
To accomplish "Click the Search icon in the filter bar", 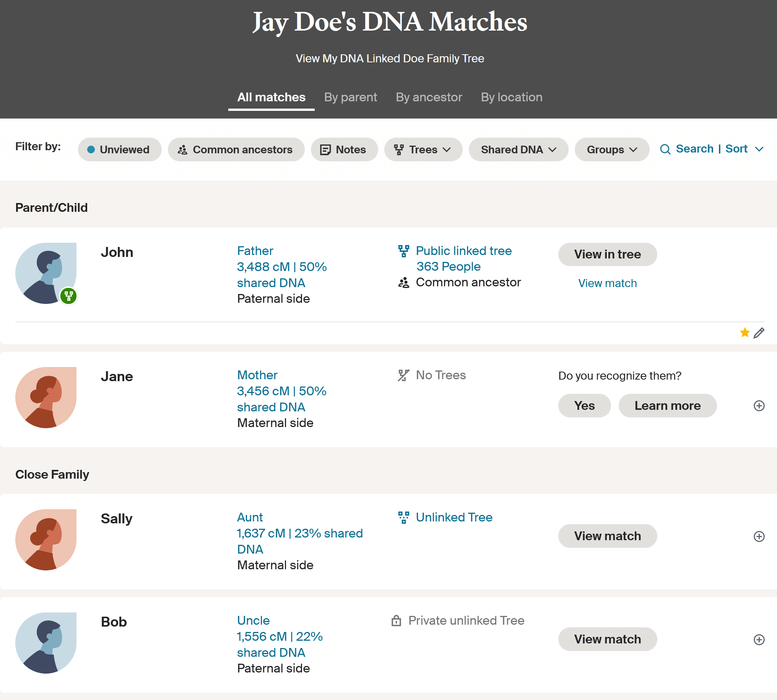I will click(666, 149).
